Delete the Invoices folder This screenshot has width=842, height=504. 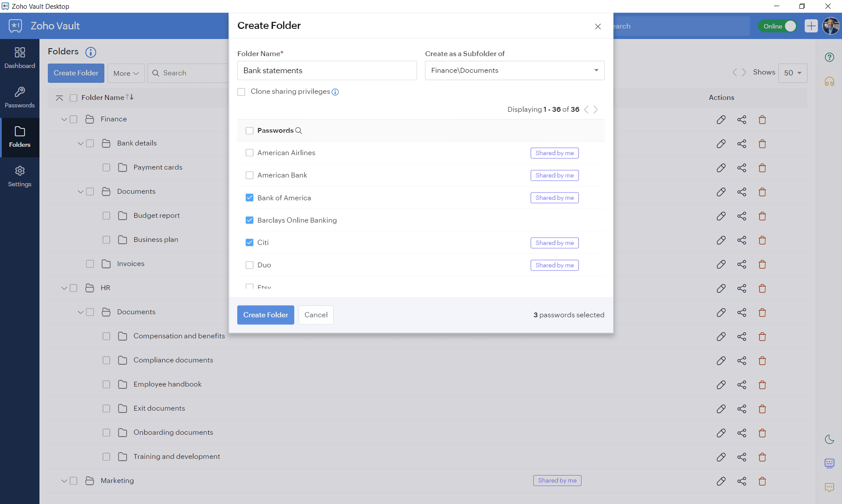pos(762,264)
